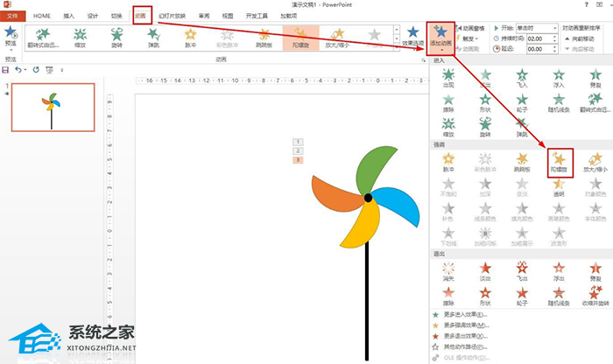Open the 文件 (File) tab

tap(12, 16)
